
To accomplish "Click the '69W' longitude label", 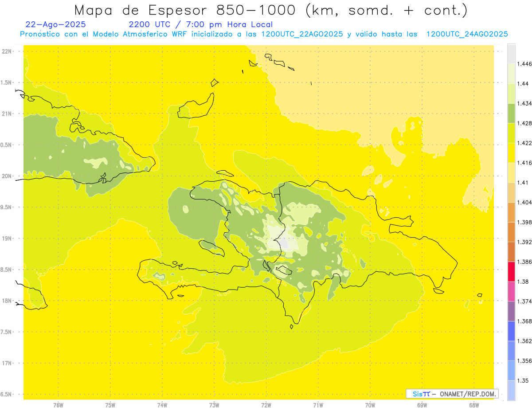I will point(422,405).
